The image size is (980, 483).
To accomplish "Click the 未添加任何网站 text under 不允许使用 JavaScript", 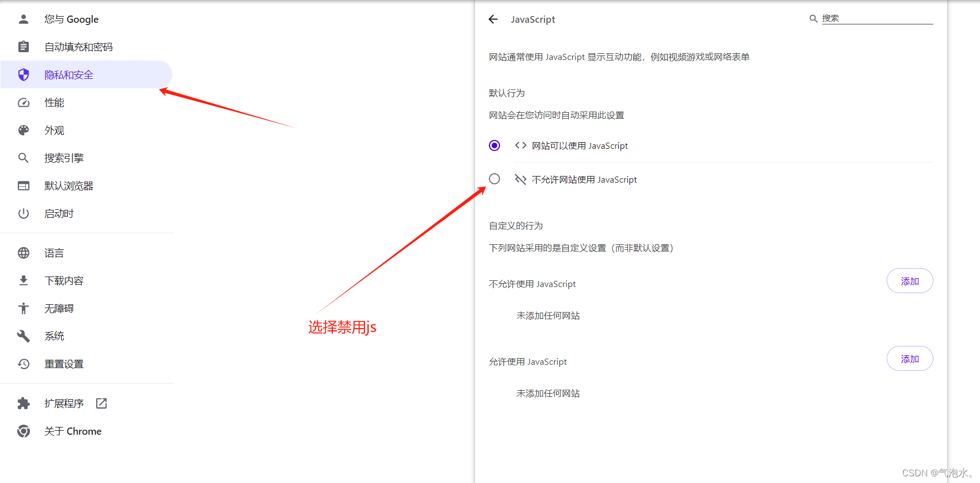I will click(x=548, y=315).
